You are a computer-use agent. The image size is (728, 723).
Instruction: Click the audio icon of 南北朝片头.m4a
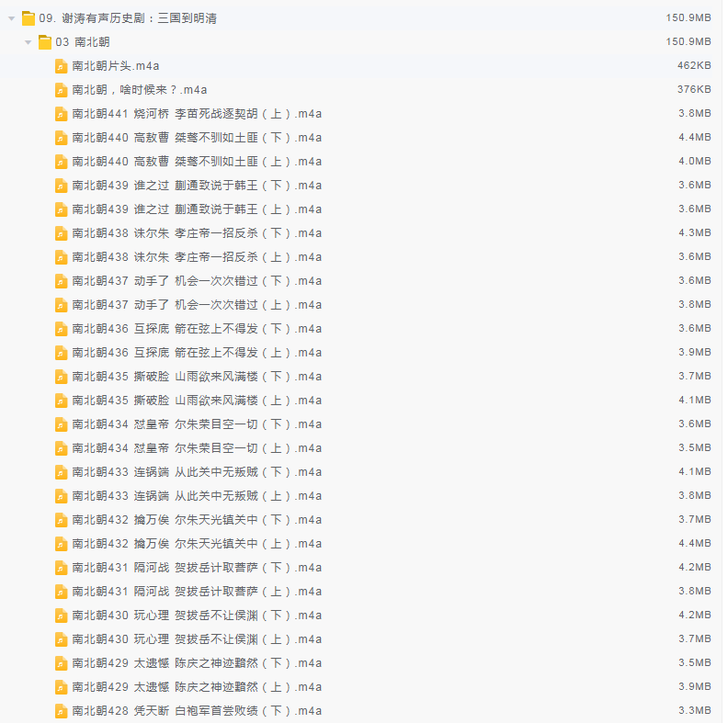tap(61, 65)
